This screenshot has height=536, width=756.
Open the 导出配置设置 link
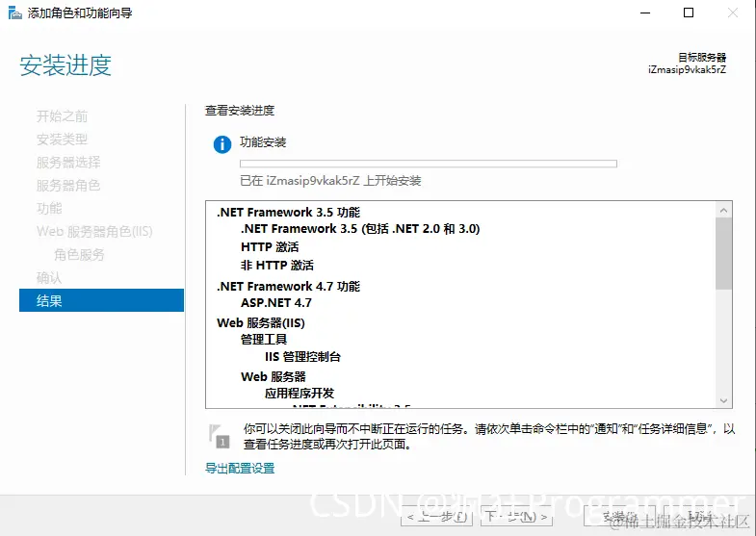(x=240, y=468)
